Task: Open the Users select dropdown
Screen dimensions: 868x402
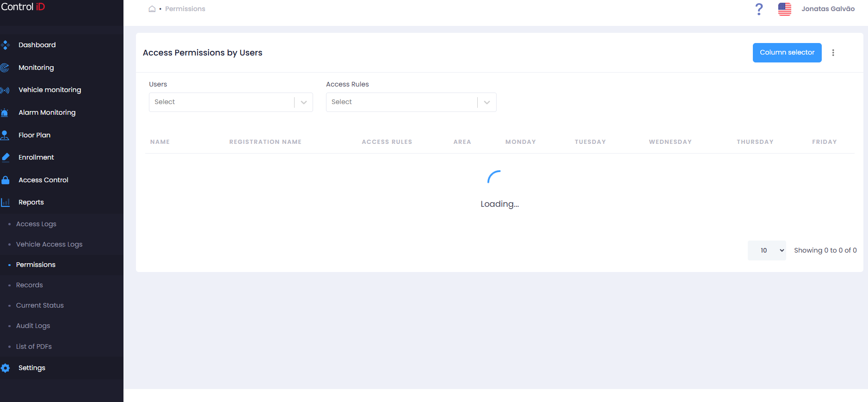Action: (x=231, y=102)
